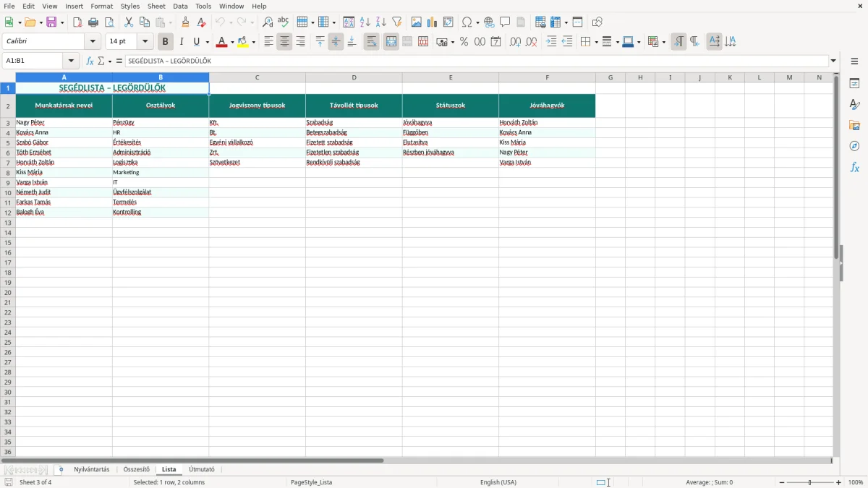The height and width of the screenshot is (488, 868).
Task: Toggle Center Vertically alignment
Action: coord(336,42)
